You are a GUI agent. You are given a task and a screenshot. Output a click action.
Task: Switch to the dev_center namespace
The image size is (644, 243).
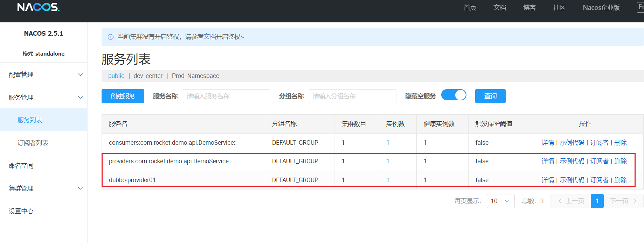click(148, 76)
